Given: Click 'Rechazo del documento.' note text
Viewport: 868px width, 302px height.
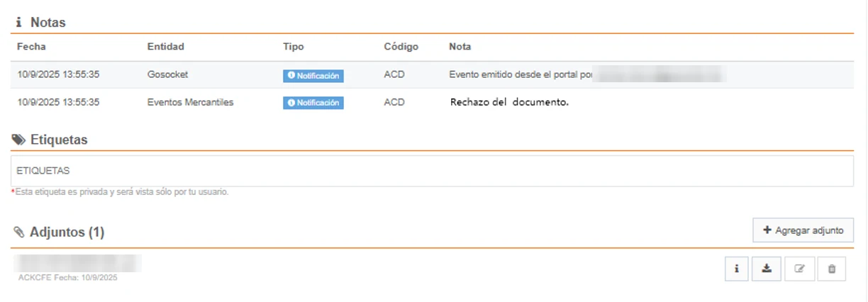Looking at the screenshot, I should [509, 102].
